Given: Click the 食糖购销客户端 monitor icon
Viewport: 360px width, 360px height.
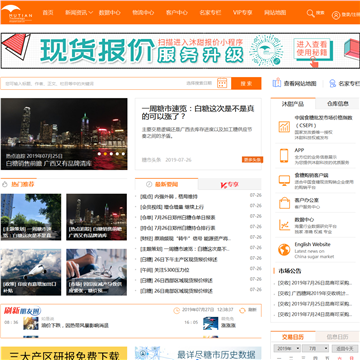Looking at the screenshot, I should click(x=284, y=180).
